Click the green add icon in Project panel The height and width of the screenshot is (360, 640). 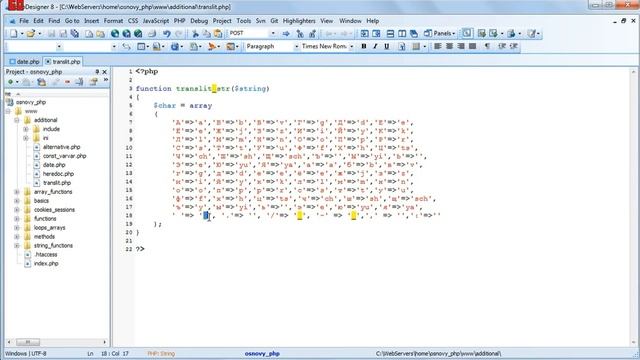[x=11, y=82]
